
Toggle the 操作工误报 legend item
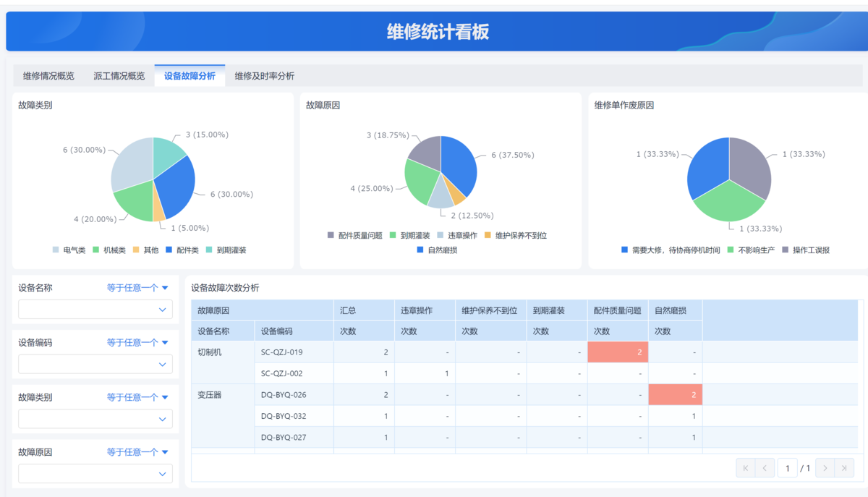[x=805, y=250]
